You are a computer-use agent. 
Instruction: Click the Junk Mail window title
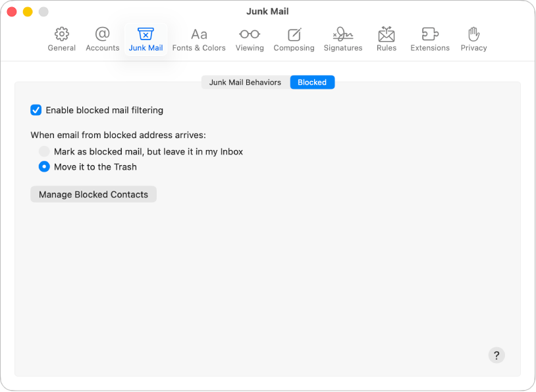(267, 11)
